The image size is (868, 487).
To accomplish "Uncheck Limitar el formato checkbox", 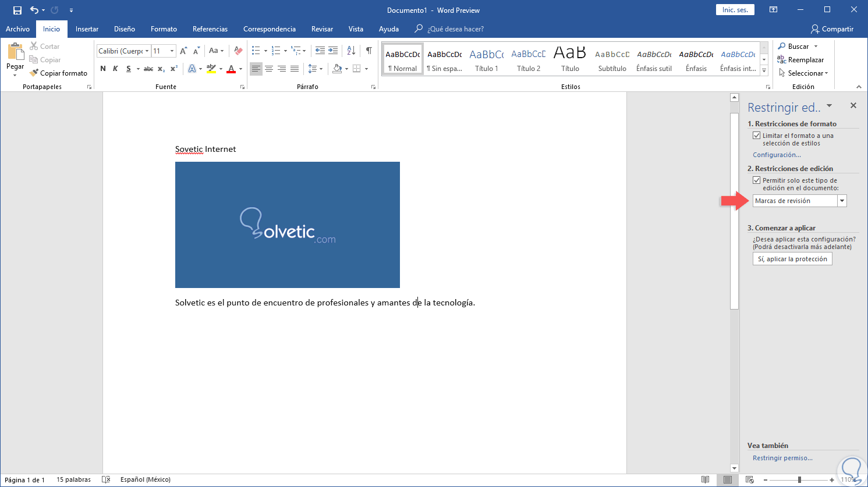I will [x=756, y=136].
